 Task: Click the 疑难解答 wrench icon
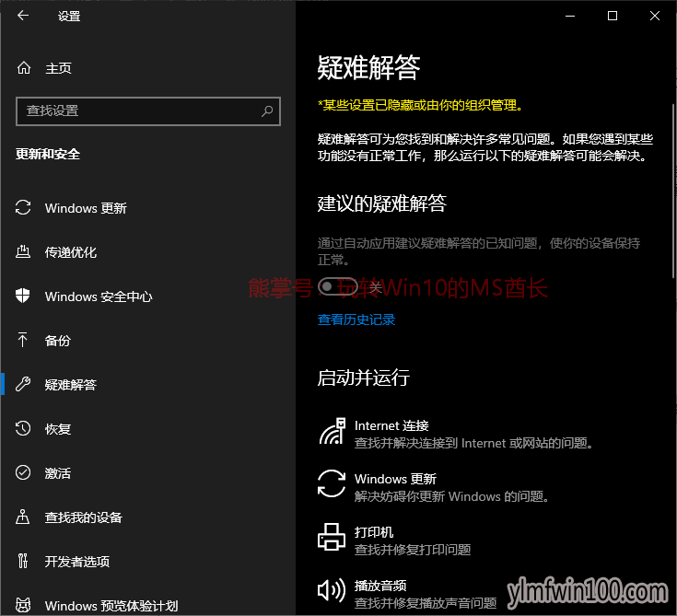tap(23, 384)
